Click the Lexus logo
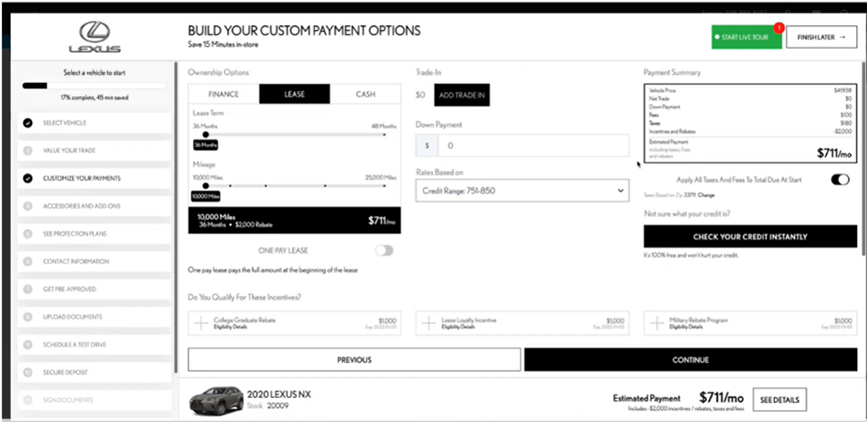The width and height of the screenshot is (867, 422). coord(95,38)
